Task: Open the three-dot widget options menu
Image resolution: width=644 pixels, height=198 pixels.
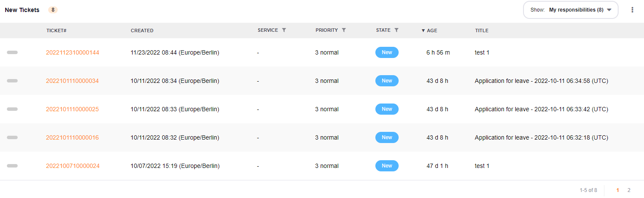Action: pyautogui.click(x=632, y=10)
